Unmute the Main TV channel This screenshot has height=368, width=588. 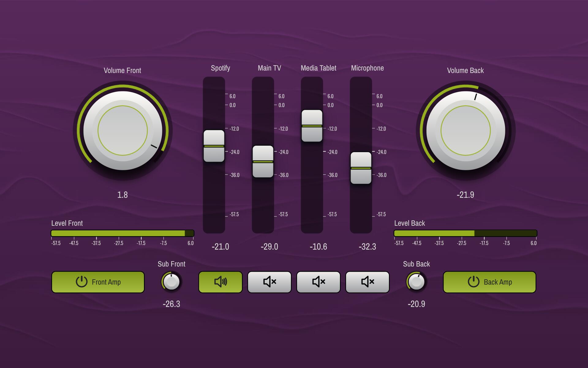pyautogui.click(x=269, y=282)
